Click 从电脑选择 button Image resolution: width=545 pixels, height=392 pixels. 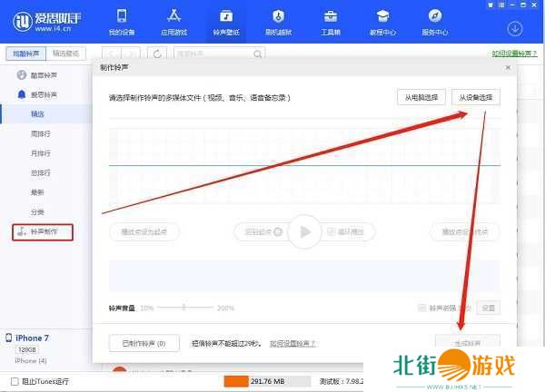(x=421, y=97)
